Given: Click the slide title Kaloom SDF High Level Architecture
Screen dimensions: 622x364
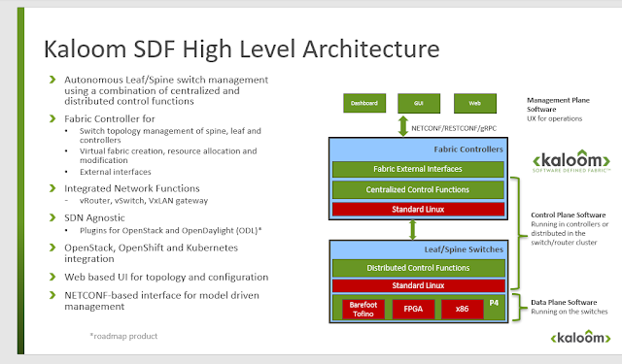Looking at the screenshot, I should [242, 50].
